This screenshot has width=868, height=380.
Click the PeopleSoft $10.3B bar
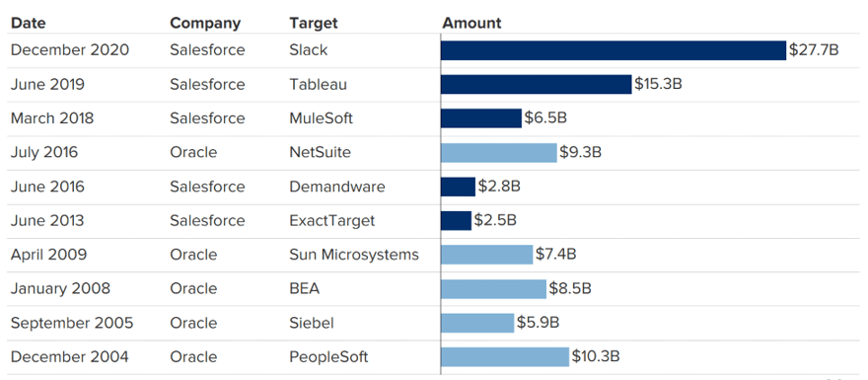point(505,357)
